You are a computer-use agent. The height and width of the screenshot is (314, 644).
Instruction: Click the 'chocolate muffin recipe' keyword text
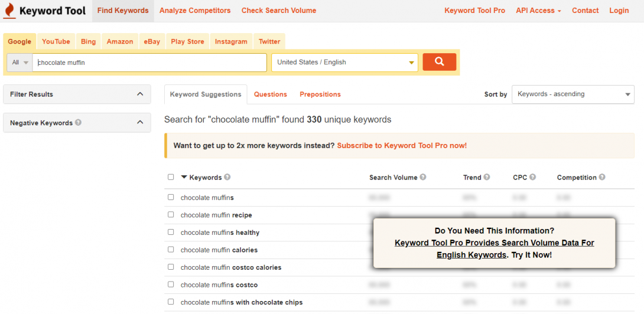coord(216,215)
